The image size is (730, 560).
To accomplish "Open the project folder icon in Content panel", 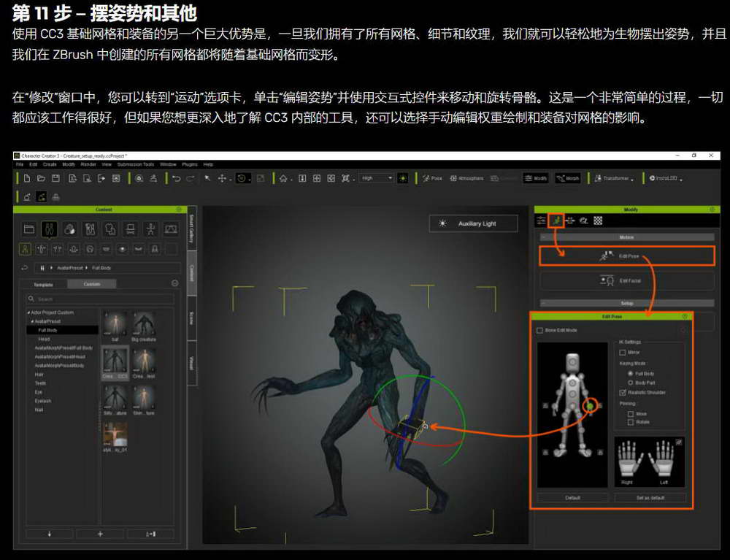I will (x=29, y=229).
